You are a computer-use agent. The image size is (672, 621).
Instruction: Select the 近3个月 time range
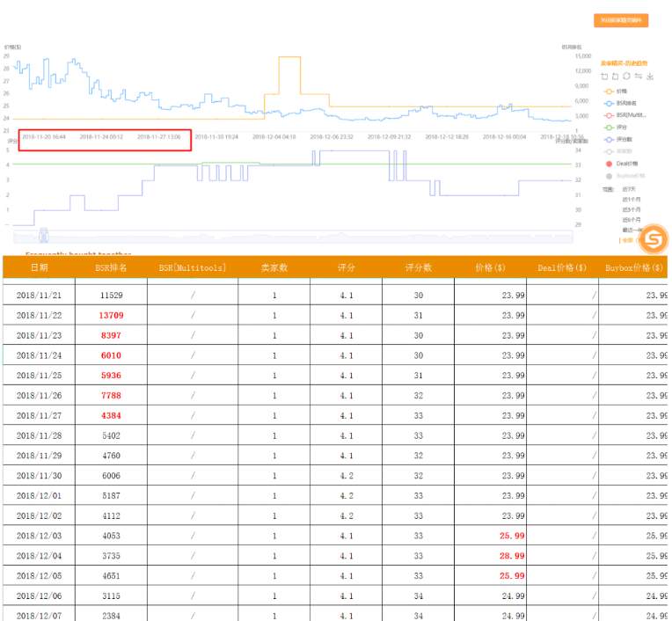[630, 209]
